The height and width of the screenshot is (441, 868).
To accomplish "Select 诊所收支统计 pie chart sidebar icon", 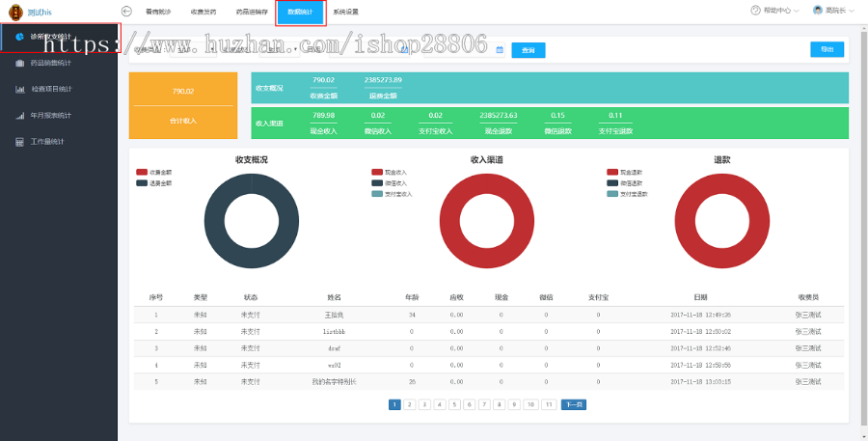I will [x=19, y=37].
